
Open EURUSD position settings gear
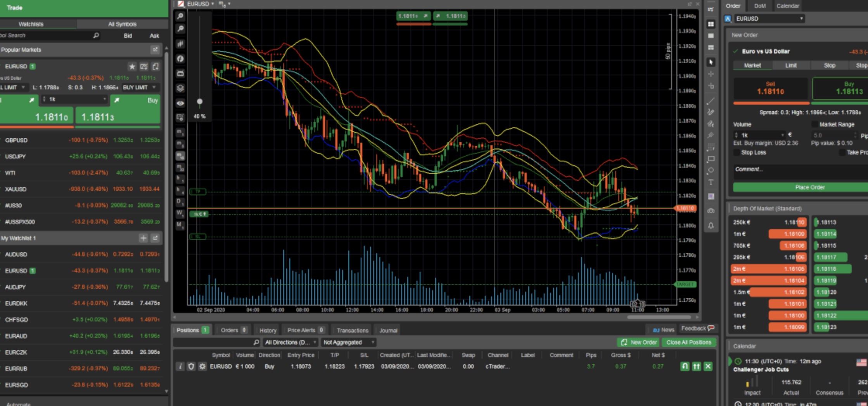202,366
